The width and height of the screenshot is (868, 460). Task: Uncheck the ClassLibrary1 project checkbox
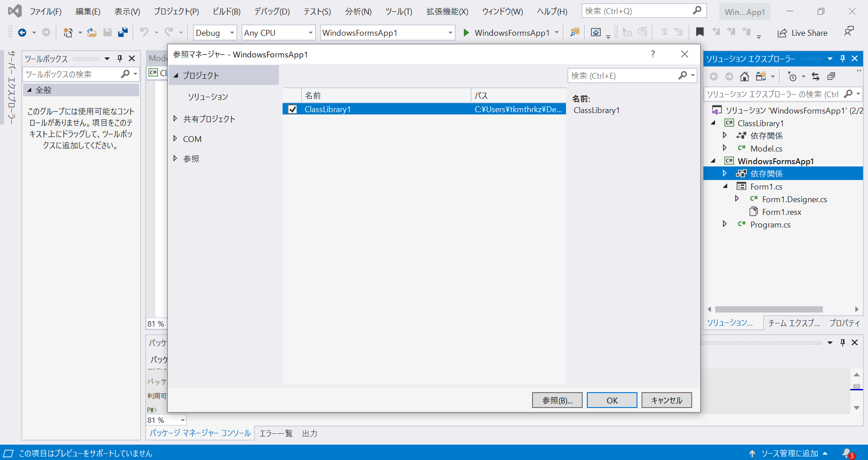pyautogui.click(x=292, y=109)
